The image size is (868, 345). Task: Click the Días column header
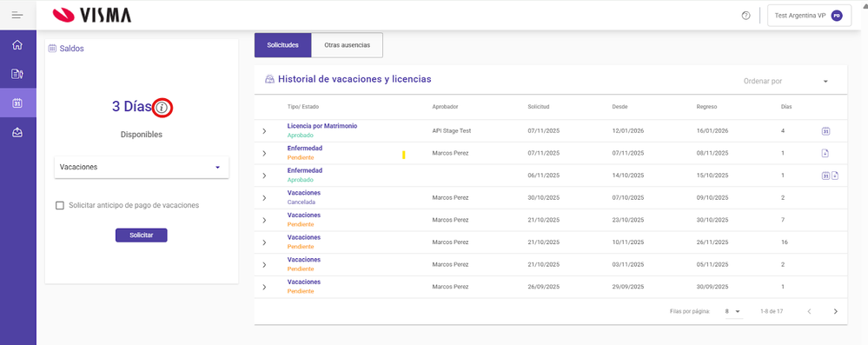786,106
